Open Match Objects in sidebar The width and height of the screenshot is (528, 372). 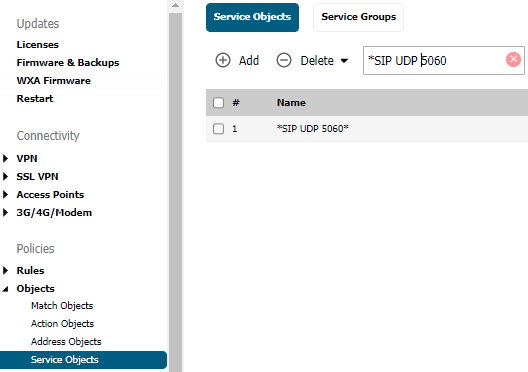62,305
